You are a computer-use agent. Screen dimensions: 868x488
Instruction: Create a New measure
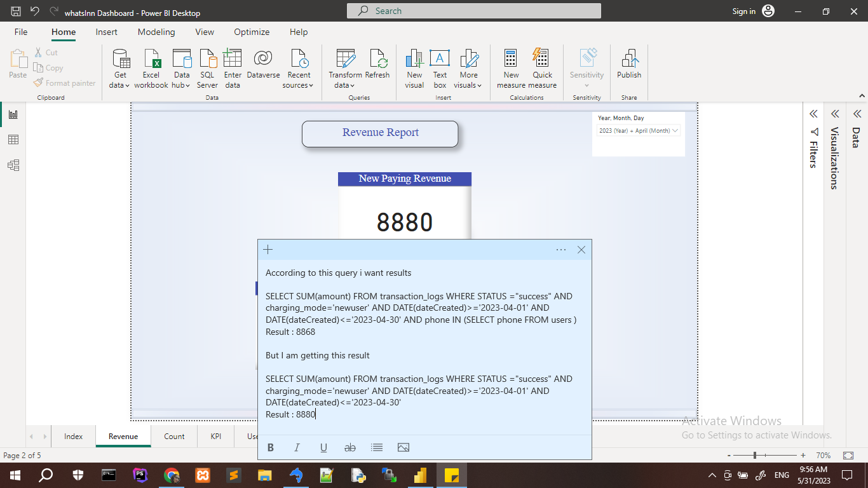[511, 69]
